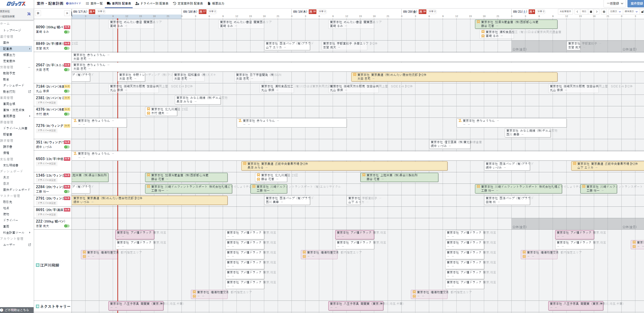
Task: Click bookmark icon on 北九州海運 card, 4376
Action: [x=148, y=109]
